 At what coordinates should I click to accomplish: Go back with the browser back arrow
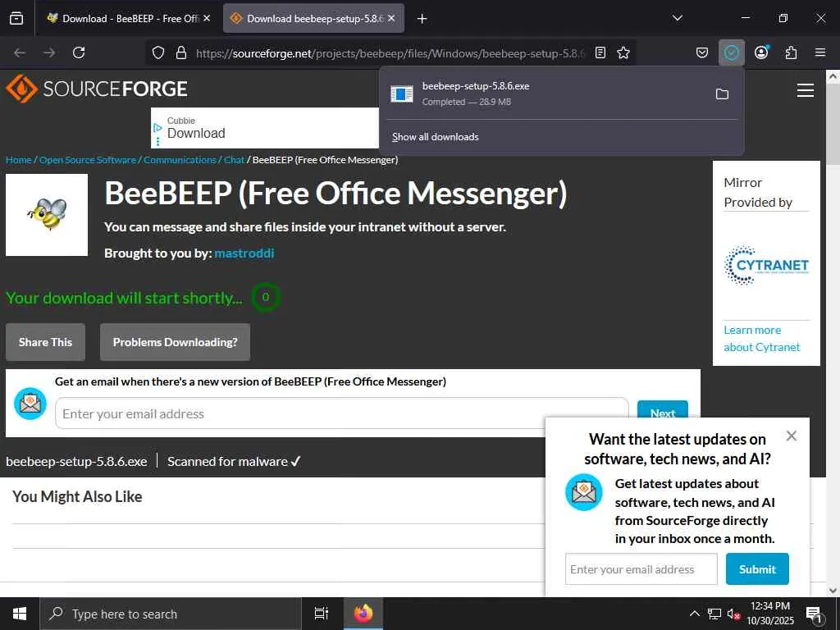click(x=20, y=52)
